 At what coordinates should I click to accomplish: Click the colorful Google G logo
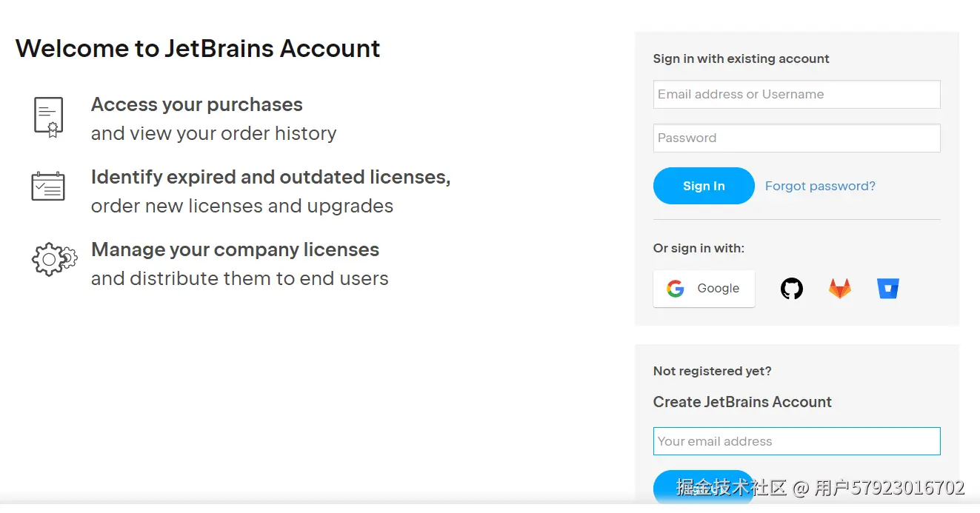[675, 289]
